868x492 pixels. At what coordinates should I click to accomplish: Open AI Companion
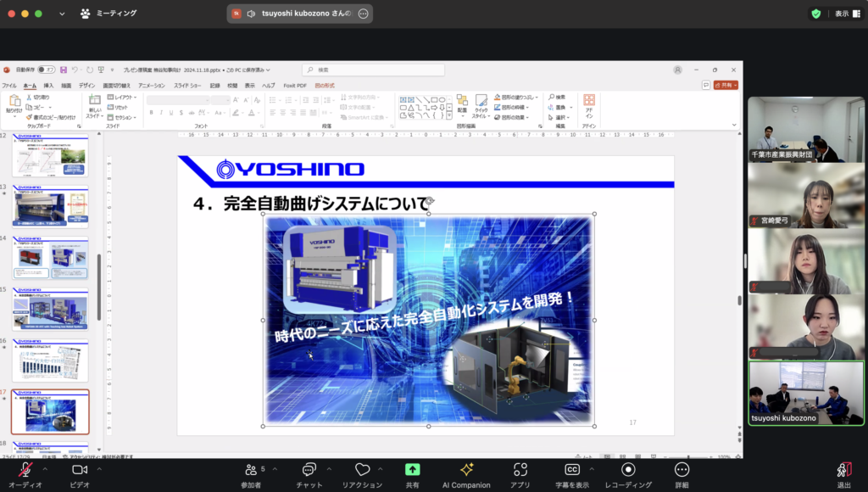(x=466, y=475)
